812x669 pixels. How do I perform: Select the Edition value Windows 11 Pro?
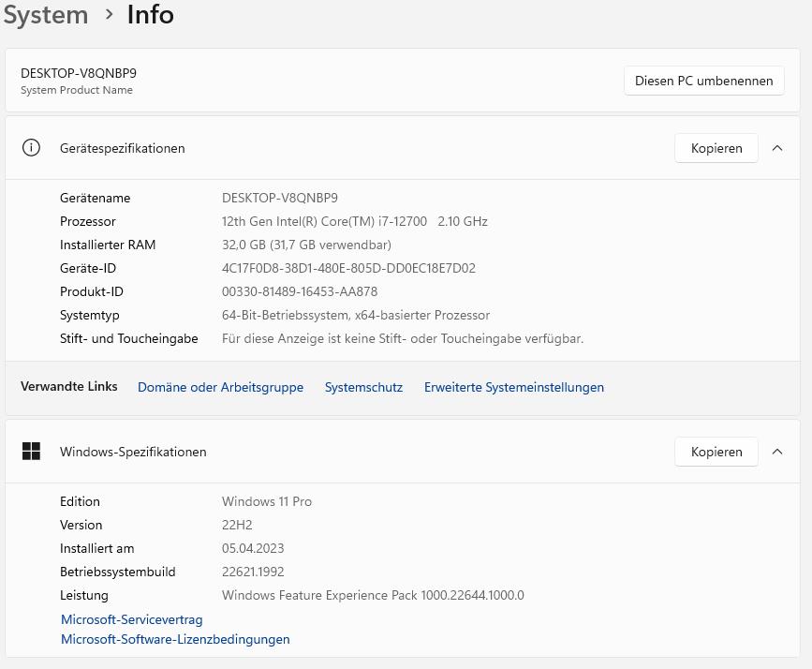click(267, 501)
